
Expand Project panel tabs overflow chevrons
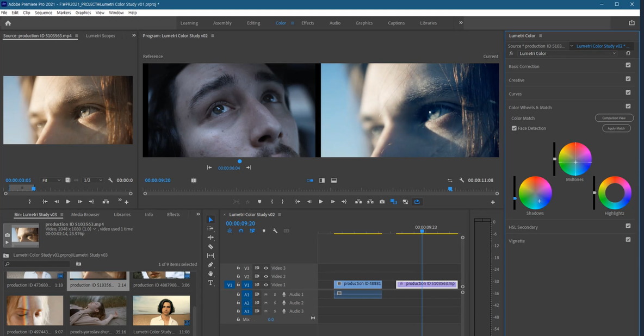tap(198, 214)
